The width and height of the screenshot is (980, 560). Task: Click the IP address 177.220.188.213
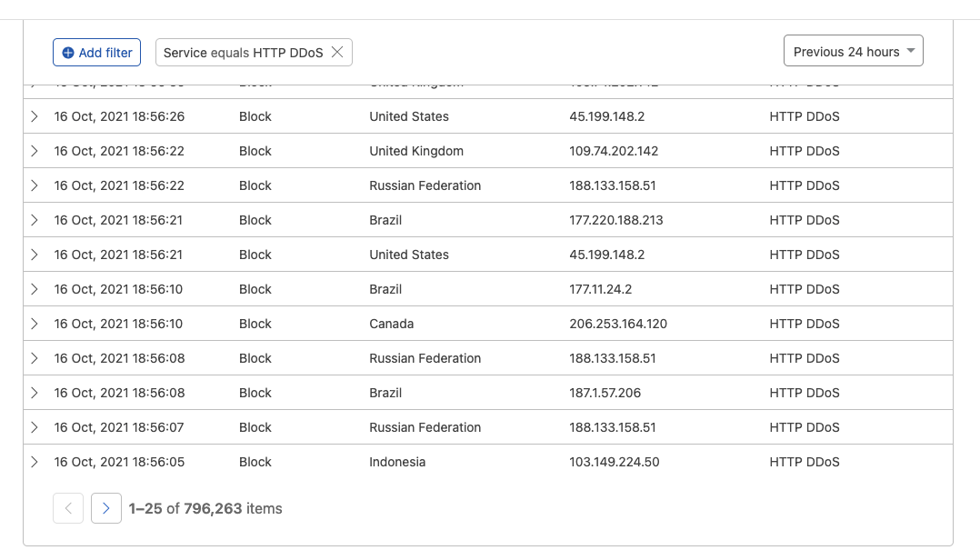(x=615, y=220)
